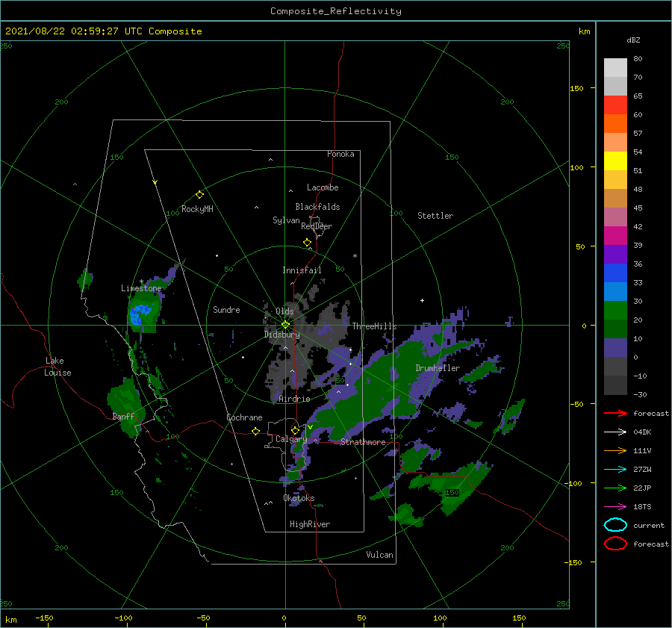Click the light blue 30-33 dBZ swatch
The width and height of the screenshot is (672, 628).
615,291
